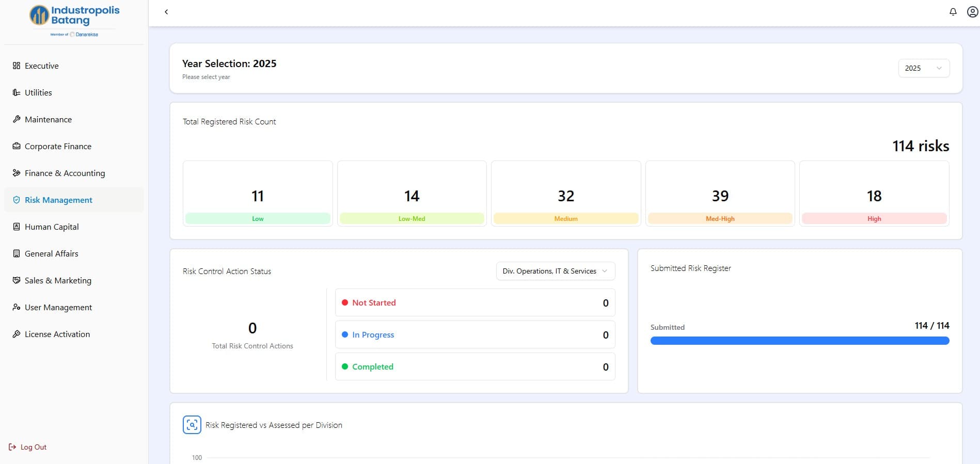Screen dimensions: 980x464
Task: Click 'Risk Control Action Status' title
Action: click(227, 271)
